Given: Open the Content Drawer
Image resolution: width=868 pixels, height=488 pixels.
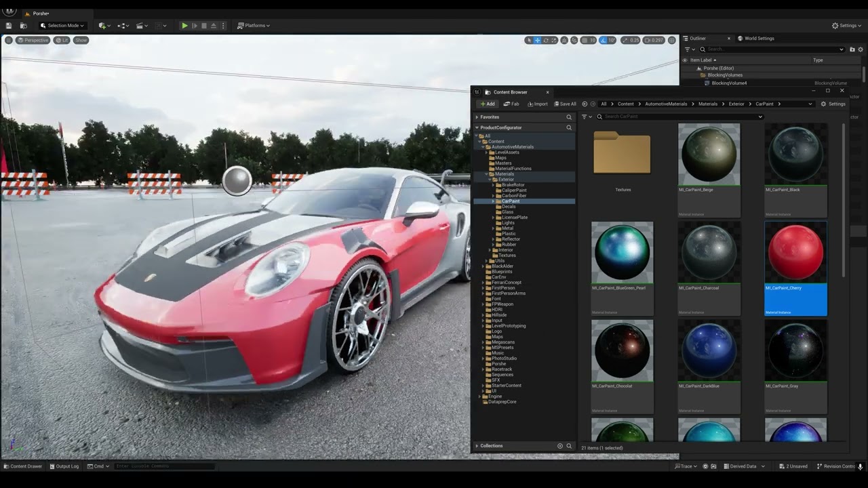Looking at the screenshot, I should point(22,466).
